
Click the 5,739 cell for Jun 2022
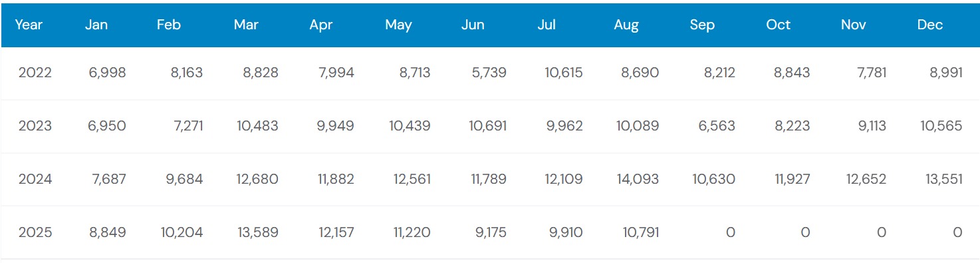pyautogui.click(x=489, y=73)
